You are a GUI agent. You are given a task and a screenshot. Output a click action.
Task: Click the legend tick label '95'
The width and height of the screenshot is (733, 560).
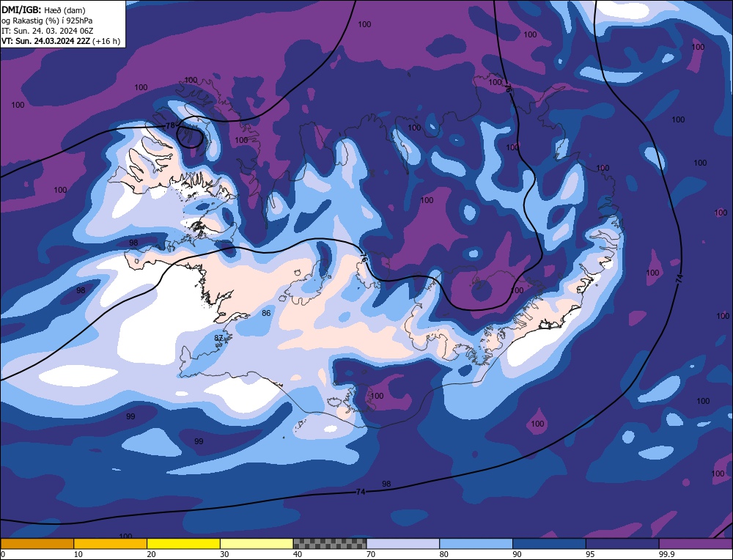(x=590, y=554)
